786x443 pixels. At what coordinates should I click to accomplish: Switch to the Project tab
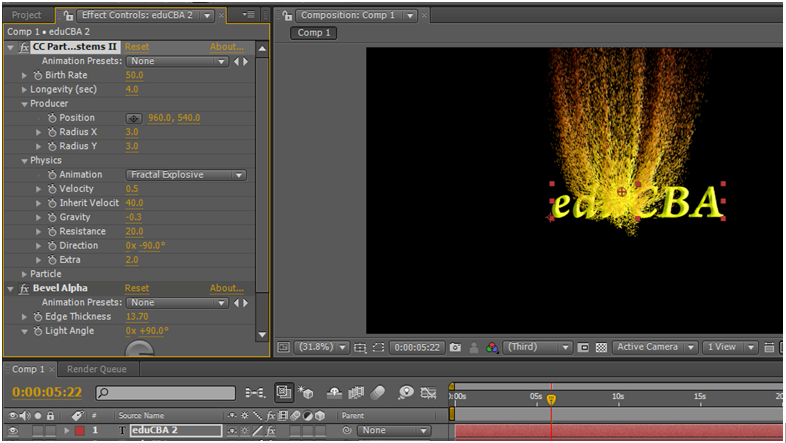(x=26, y=16)
